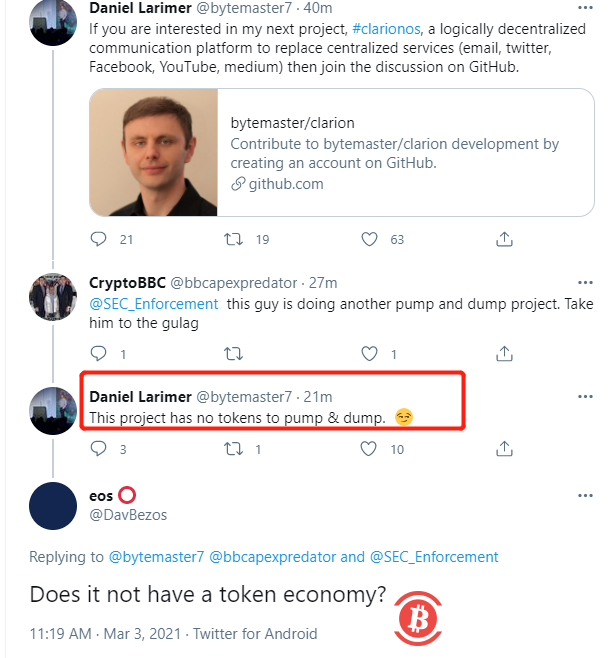Retweet CryptoBBC's pump and dump tweet
612x658 pixels.
(233, 353)
